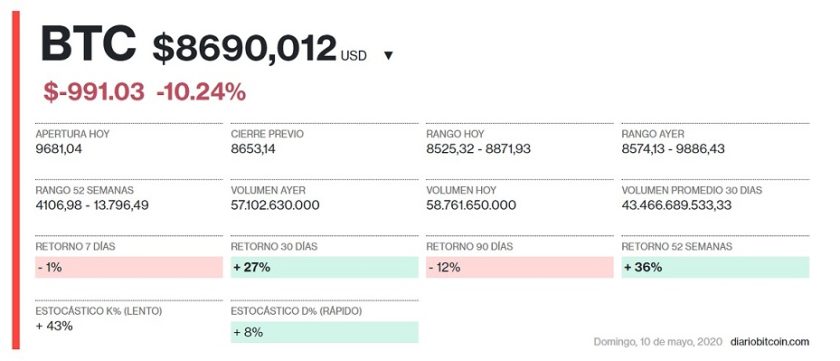Click the Retorno 30 Días +27% bar
840x361 pixels.
pyautogui.click(x=325, y=267)
